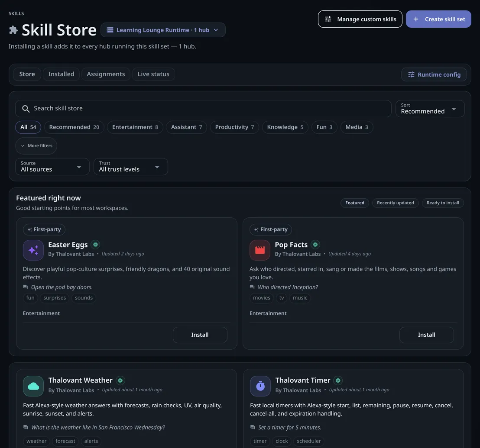Click the Skill Store puzzle piece icon
The image size is (480, 448).
tap(13, 30)
